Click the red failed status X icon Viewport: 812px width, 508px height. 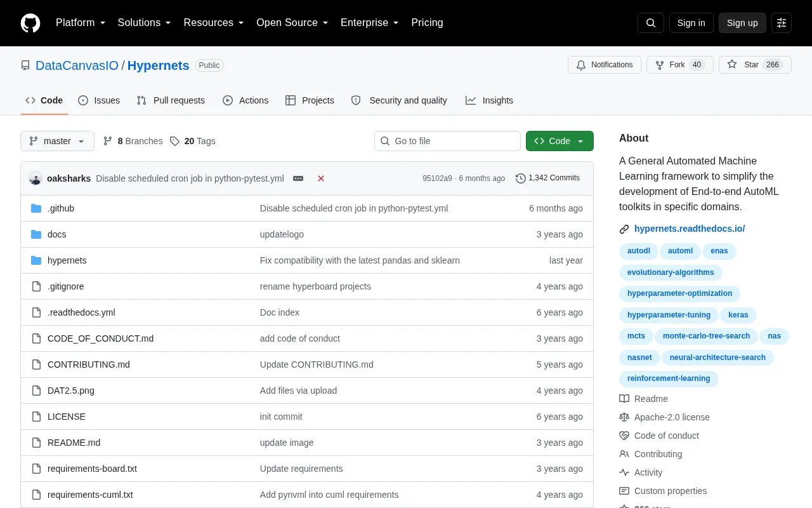coord(321,178)
